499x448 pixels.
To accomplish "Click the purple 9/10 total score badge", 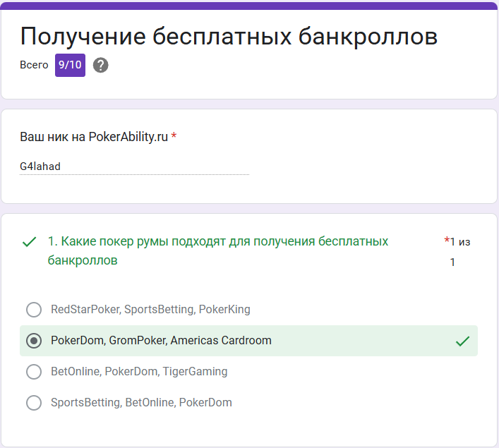I will (x=70, y=65).
